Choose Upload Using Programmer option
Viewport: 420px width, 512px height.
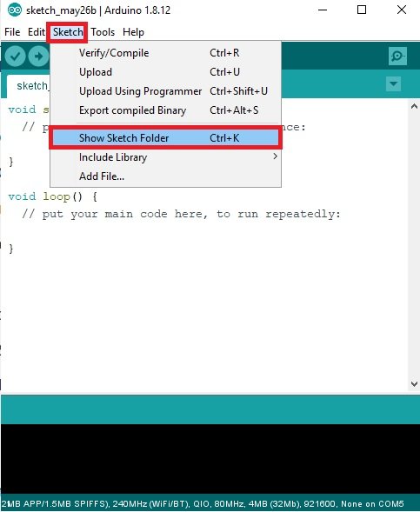(165, 91)
